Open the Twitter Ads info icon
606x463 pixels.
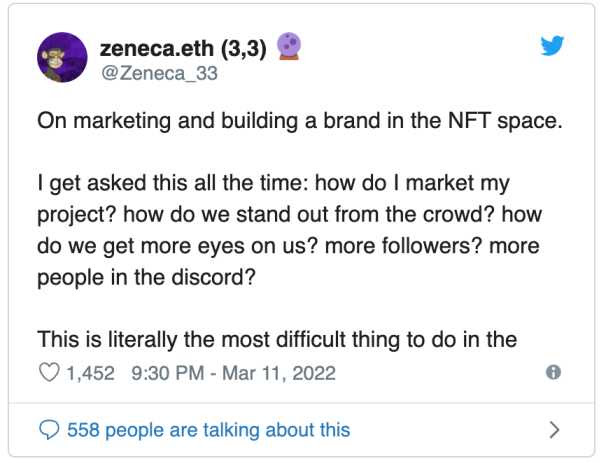coord(553,372)
